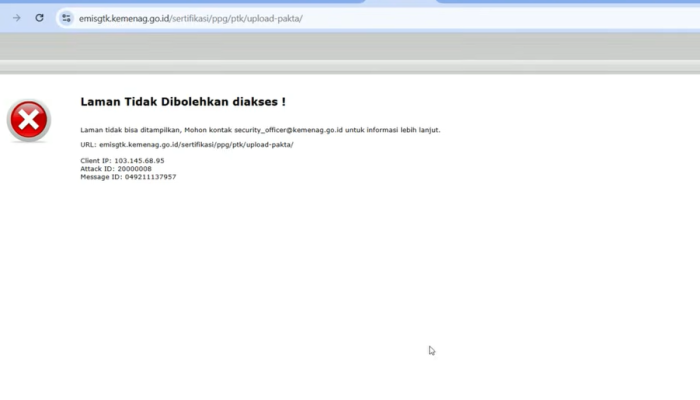Image resolution: width=700 pixels, height=400 pixels.
Task: Open site information icon in address bar
Action: [x=66, y=18]
